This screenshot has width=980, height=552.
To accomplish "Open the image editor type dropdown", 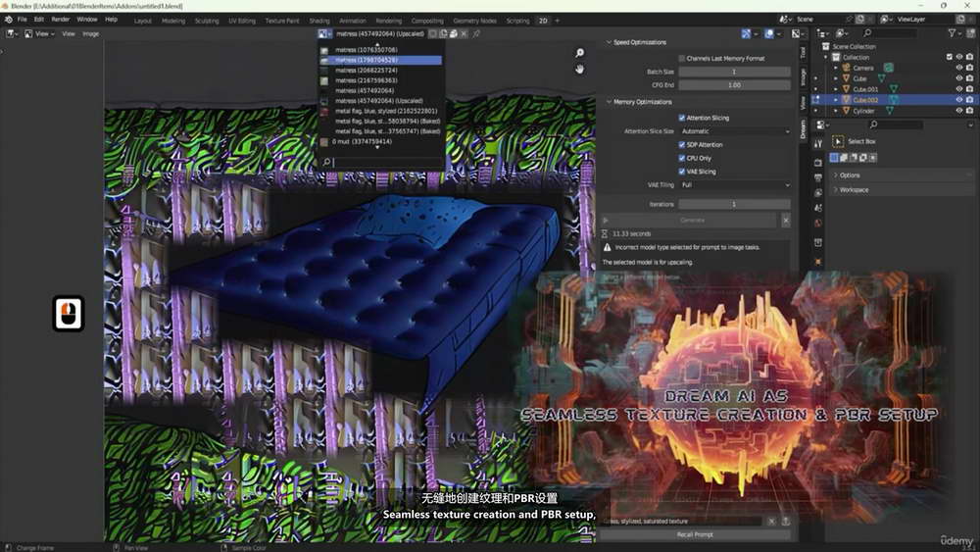I will click(13, 33).
